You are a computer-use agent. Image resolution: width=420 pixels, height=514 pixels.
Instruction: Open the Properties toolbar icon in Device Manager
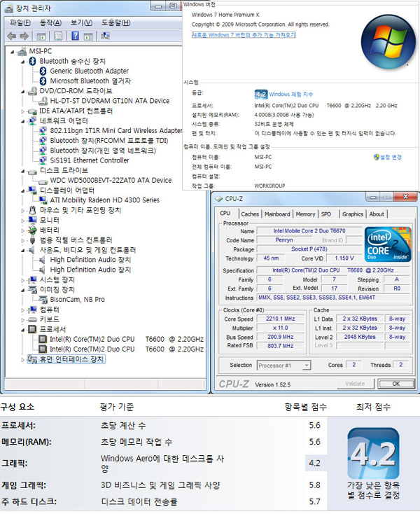tap(58, 36)
